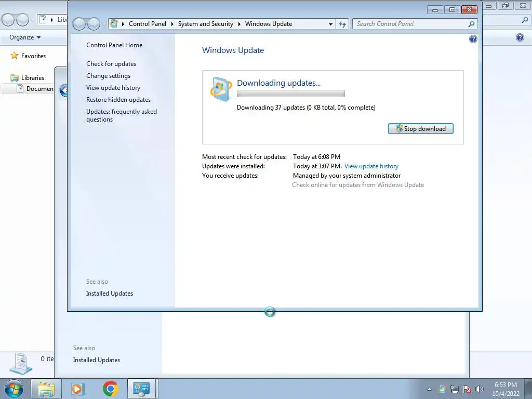
Task: Click the Downloading updates... heading
Action: point(278,83)
